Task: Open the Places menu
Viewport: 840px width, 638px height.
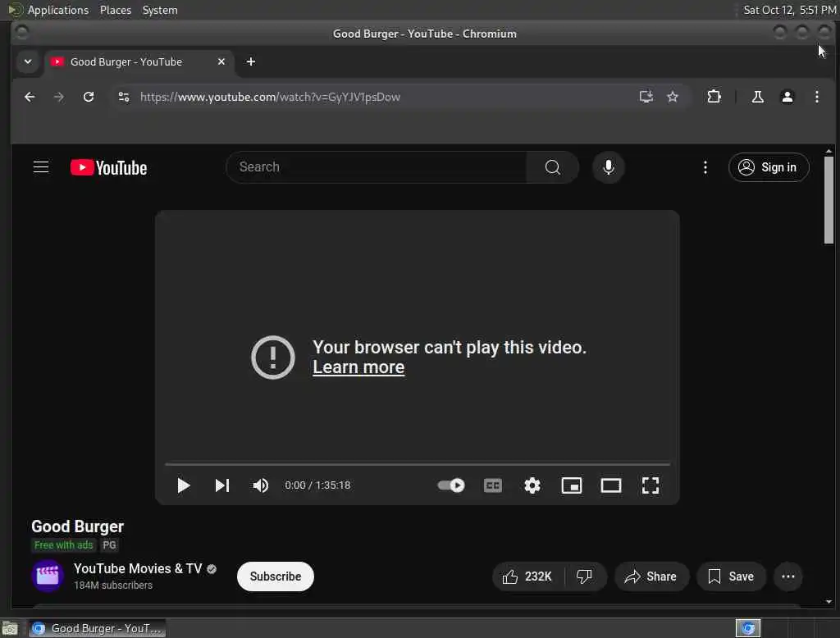Action: (115, 10)
